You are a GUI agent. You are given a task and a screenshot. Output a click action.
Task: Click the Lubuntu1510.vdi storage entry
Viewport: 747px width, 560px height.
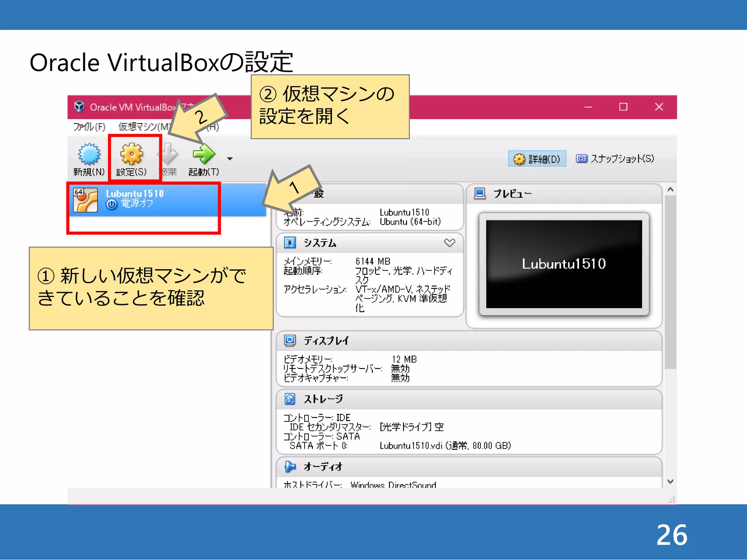tap(445, 446)
